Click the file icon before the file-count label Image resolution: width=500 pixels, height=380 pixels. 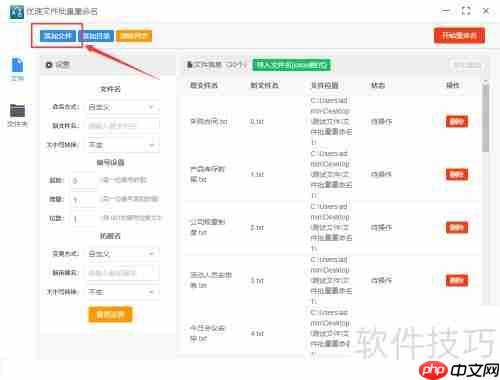[190, 65]
